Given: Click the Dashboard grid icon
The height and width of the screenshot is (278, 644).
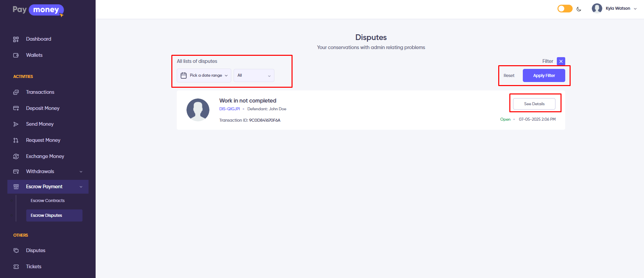Looking at the screenshot, I should point(16,39).
